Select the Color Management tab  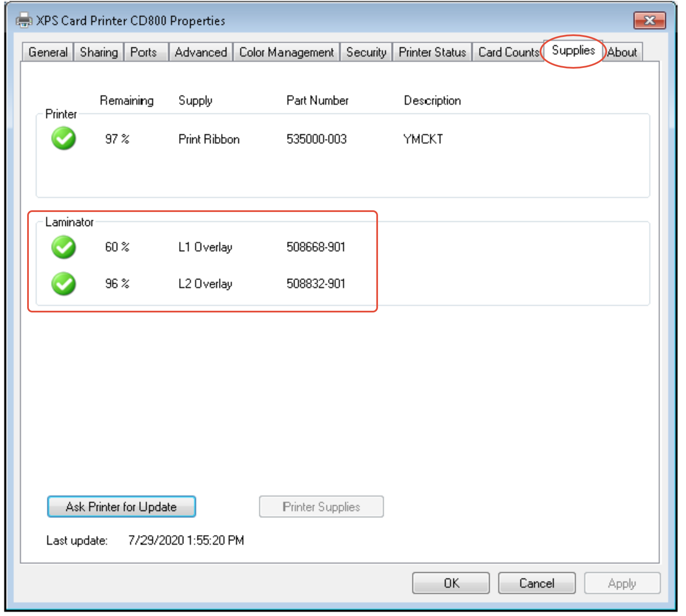[x=286, y=52]
